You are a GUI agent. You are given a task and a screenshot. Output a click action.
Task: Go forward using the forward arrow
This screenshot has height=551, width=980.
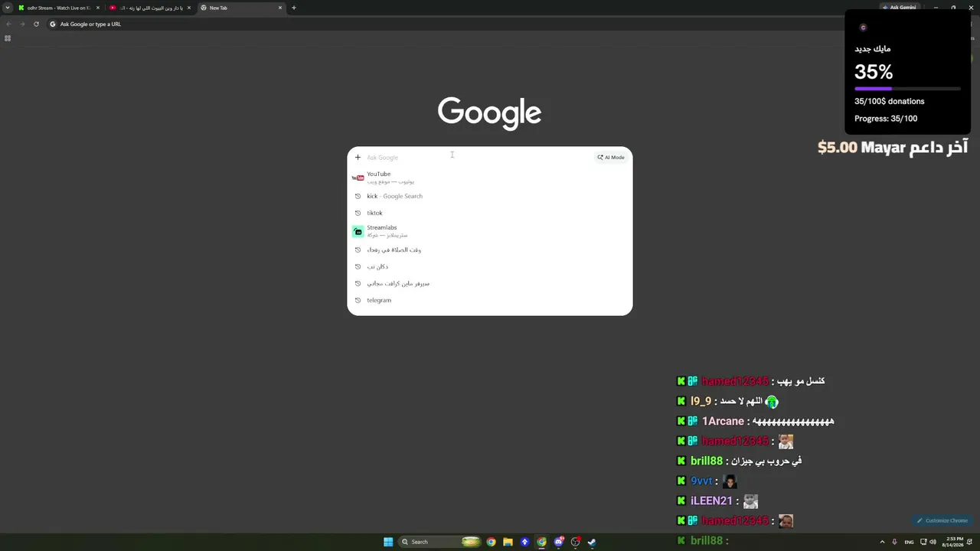coord(22,24)
